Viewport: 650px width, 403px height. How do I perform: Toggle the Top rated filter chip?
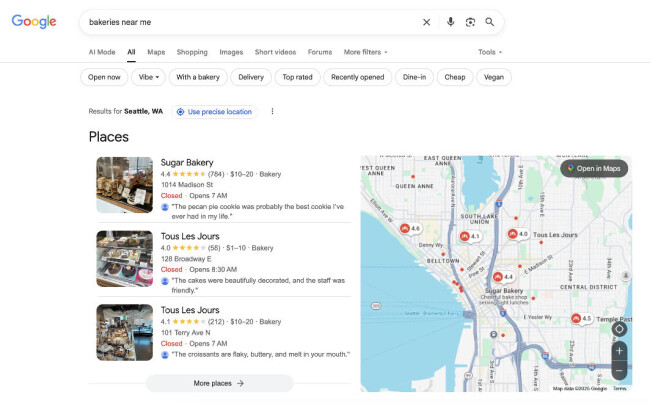click(298, 77)
